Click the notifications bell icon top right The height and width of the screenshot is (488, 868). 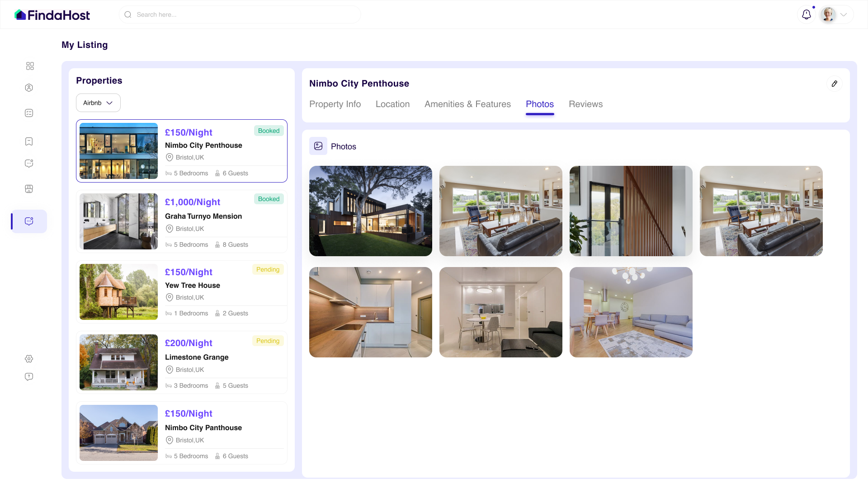(807, 14)
